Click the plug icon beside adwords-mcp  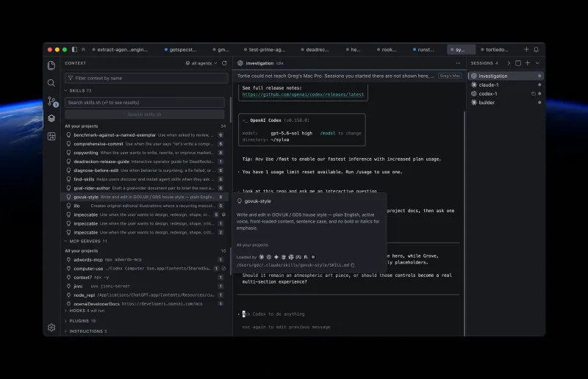coord(68,259)
